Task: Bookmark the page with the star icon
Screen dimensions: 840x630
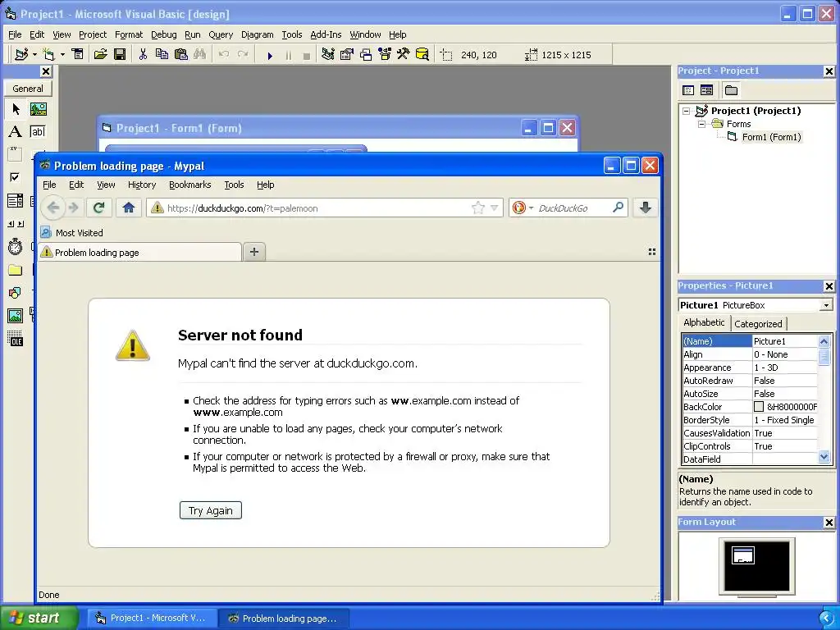Action: [x=478, y=208]
